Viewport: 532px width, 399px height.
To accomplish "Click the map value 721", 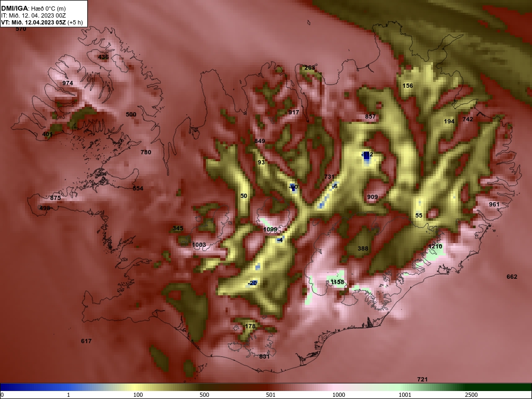I will click(422, 380).
